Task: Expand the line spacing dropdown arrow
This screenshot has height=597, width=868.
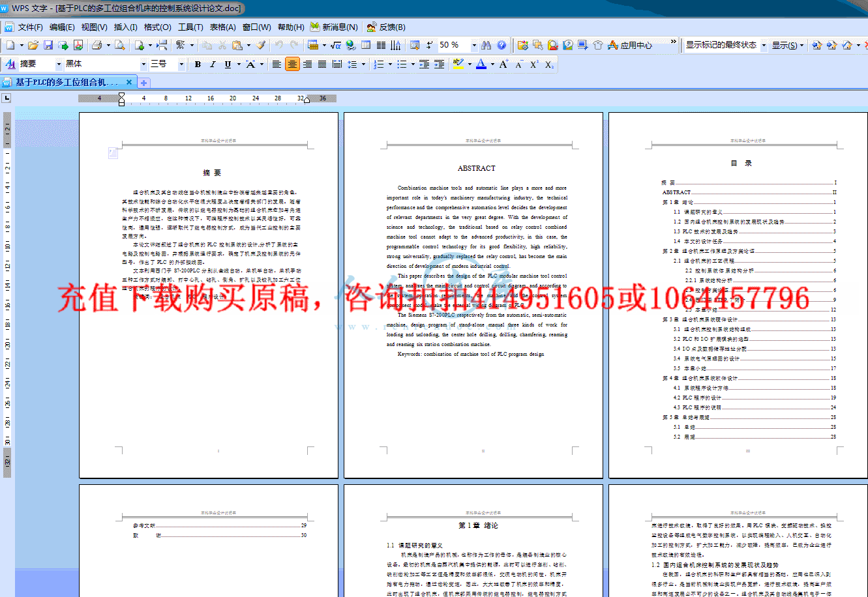Action: [363, 64]
